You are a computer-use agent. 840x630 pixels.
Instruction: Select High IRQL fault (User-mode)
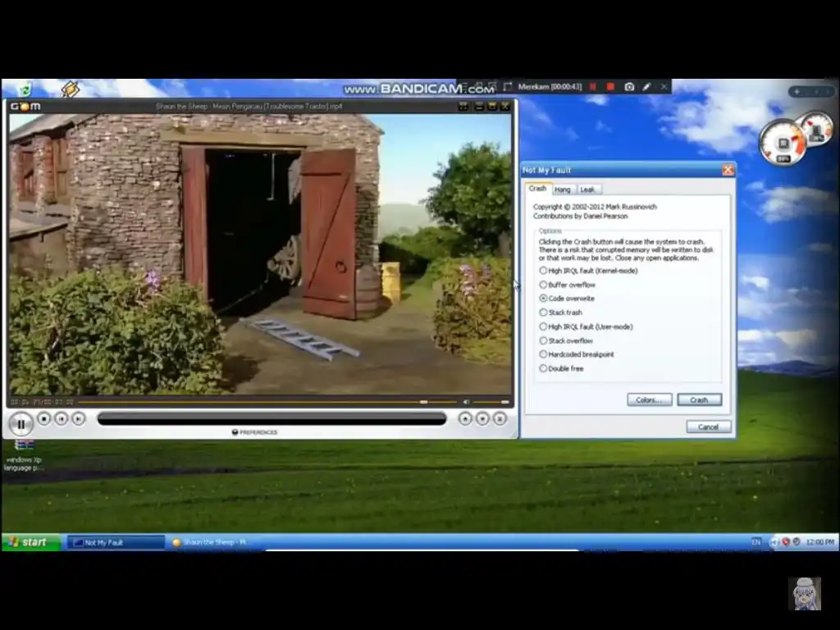586,326
